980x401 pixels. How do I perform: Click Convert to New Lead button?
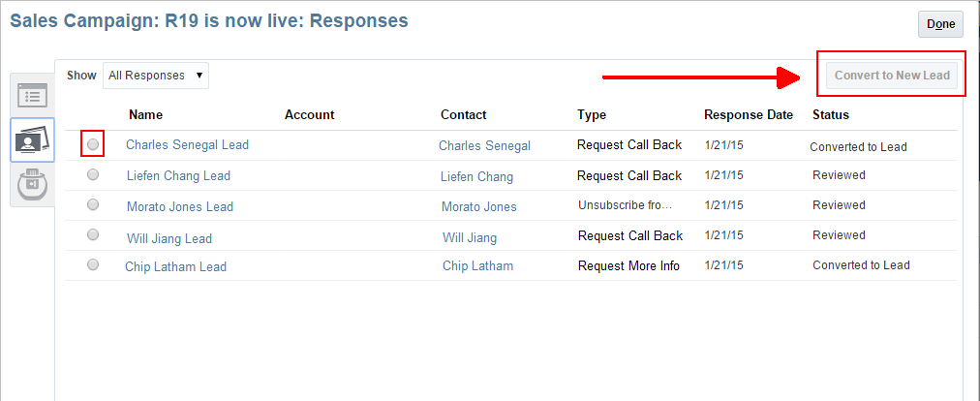point(892,76)
